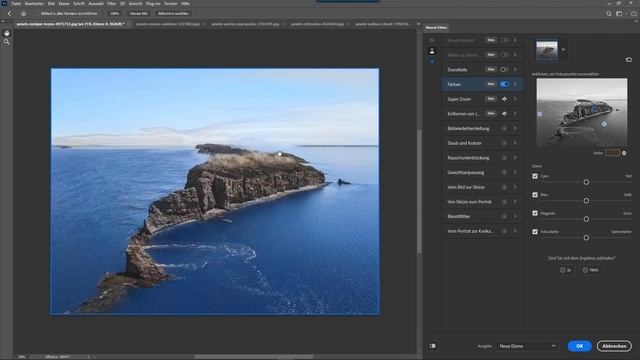Click the hand tool preset icon in options bar
The height and width of the screenshot is (360, 640).
pyautogui.click(x=23, y=13)
